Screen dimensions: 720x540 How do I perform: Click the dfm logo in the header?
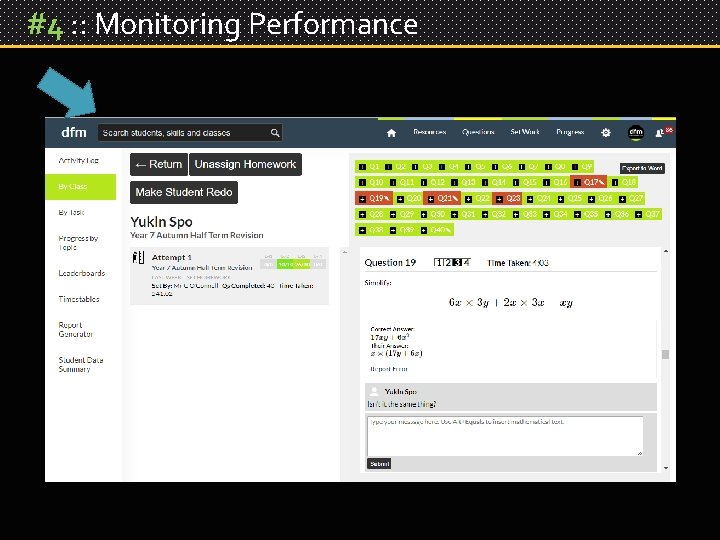(74, 132)
